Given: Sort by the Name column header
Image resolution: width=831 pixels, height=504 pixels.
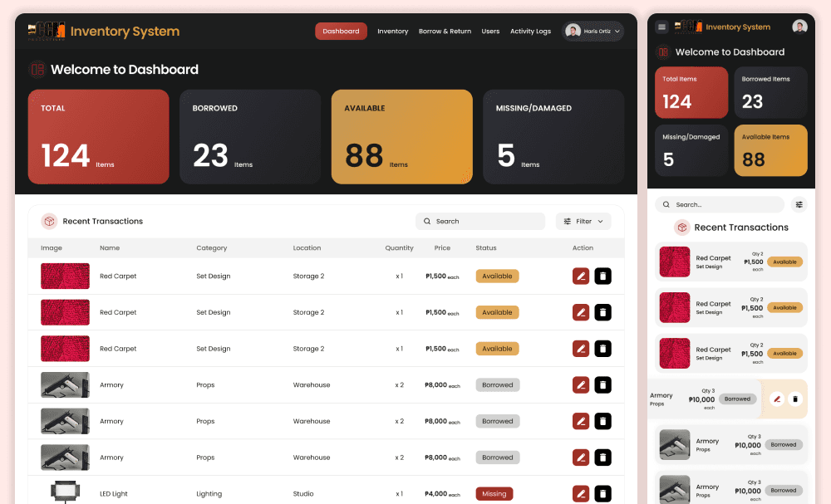Looking at the screenshot, I should click(x=110, y=247).
